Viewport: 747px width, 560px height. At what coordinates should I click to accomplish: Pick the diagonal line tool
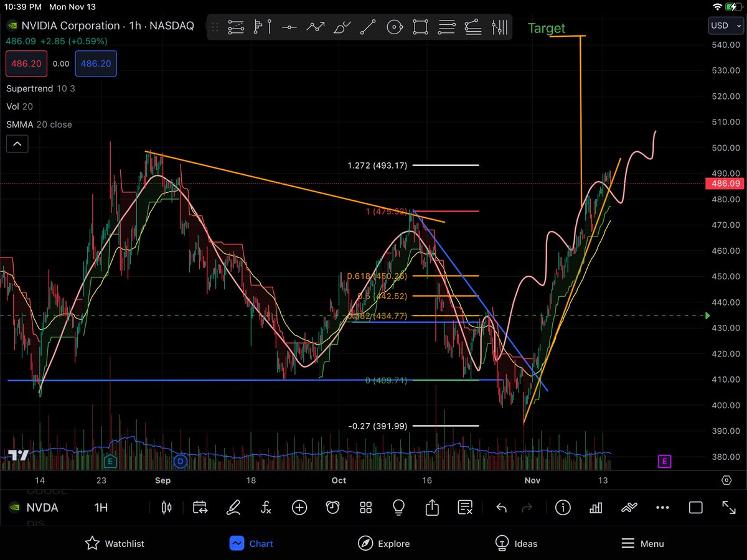368,27
